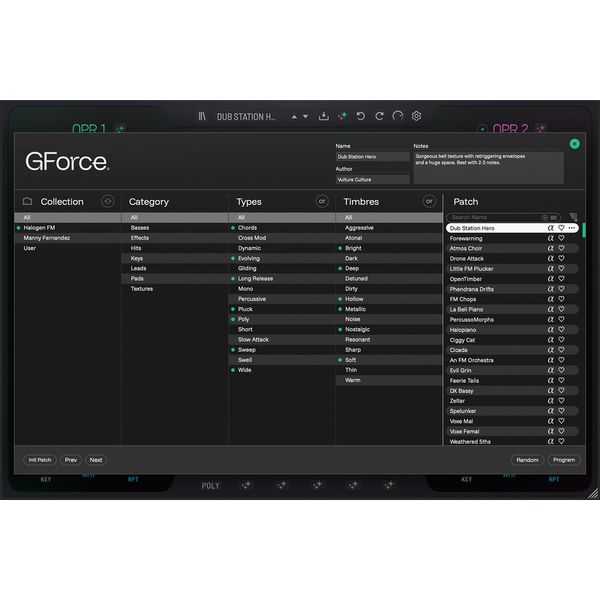Toggle Warm timbre filter
Viewport: 600px width, 600px height.
click(389, 380)
